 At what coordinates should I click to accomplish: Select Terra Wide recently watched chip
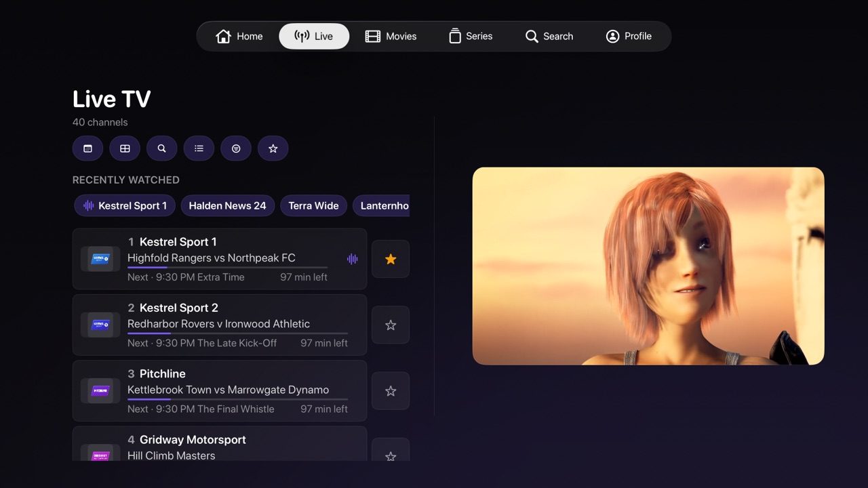click(314, 206)
